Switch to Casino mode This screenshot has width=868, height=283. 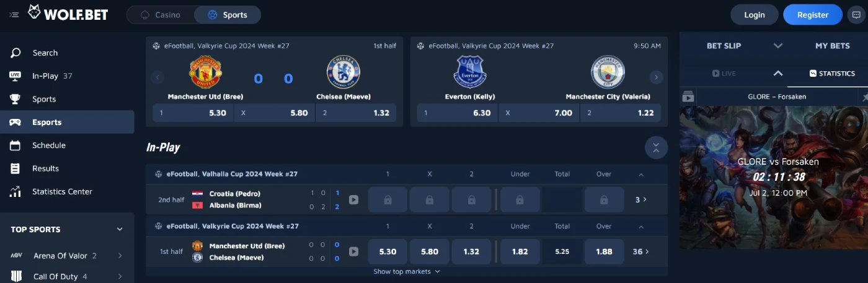click(x=161, y=15)
